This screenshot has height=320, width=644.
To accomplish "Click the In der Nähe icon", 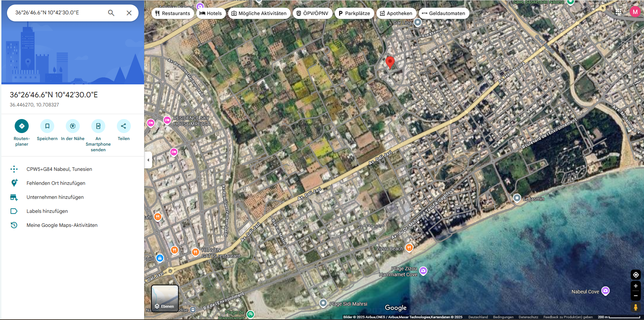I will (x=73, y=126).
